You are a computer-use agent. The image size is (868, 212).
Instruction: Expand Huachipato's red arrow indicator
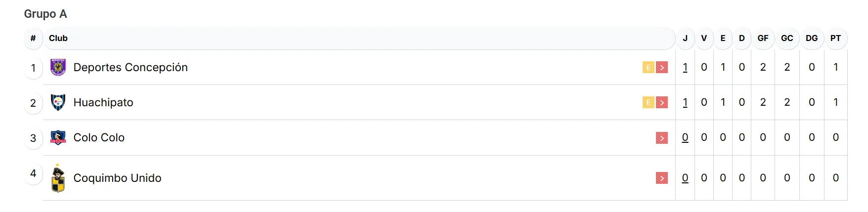tap(662, 102)
